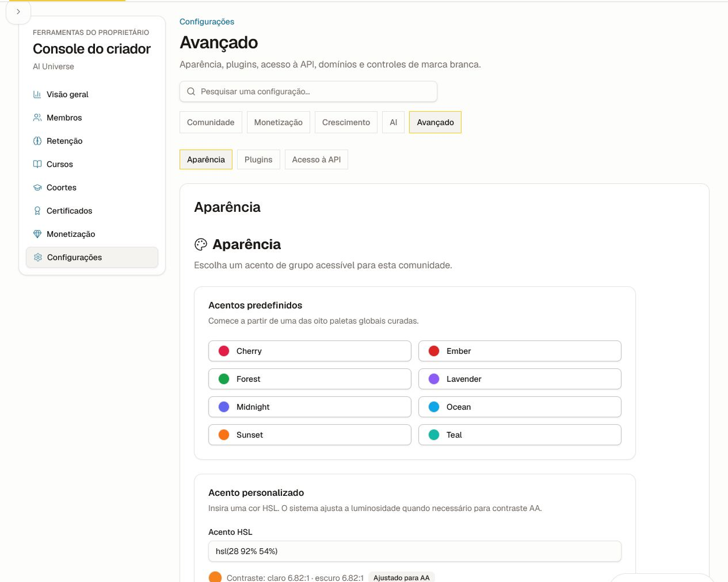The image size is (728, 582).
Task: Select the Aparência sub-tab
Action: pyautogui.click(x=206, y=159)
